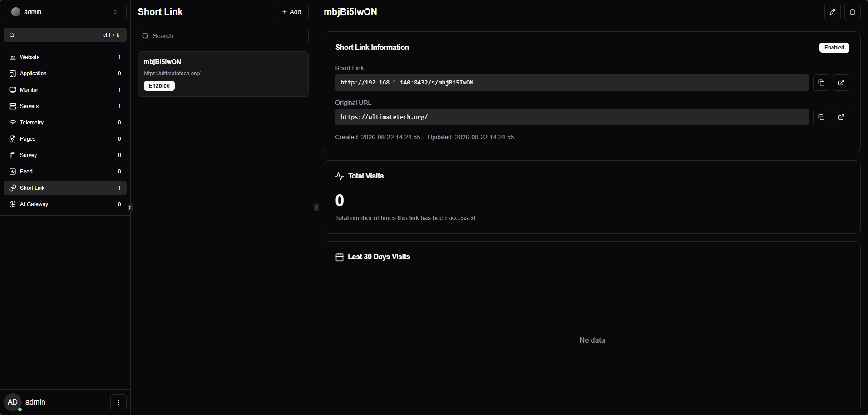Image resolution: width=868 pixels, height=415 pixels.
Task: Click the ctrl + k command search box
Action: click(65, 35)
